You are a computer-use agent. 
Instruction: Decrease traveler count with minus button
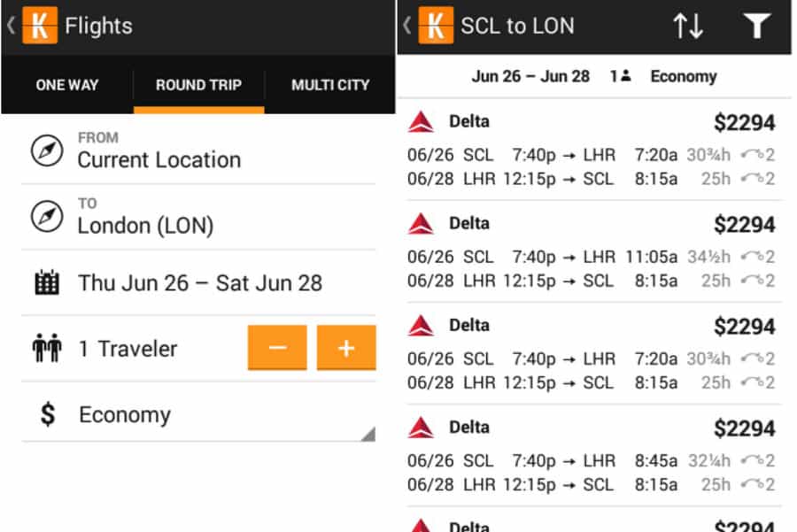[277, 348]
